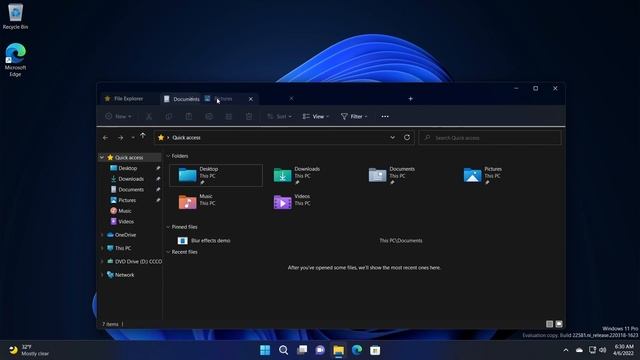Collapse the Pinned files group
640x360 pixels.
pyautogui.click(x=168, y=227)
